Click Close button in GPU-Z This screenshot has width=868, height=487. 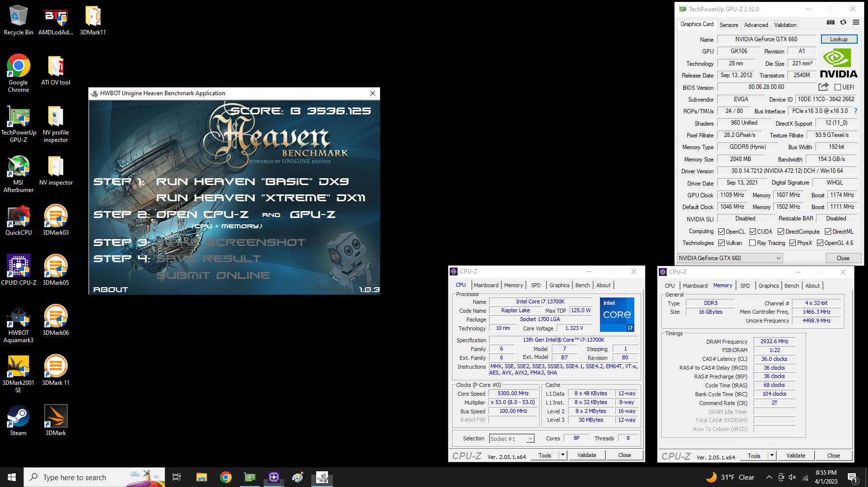click(x=843, y=258)
